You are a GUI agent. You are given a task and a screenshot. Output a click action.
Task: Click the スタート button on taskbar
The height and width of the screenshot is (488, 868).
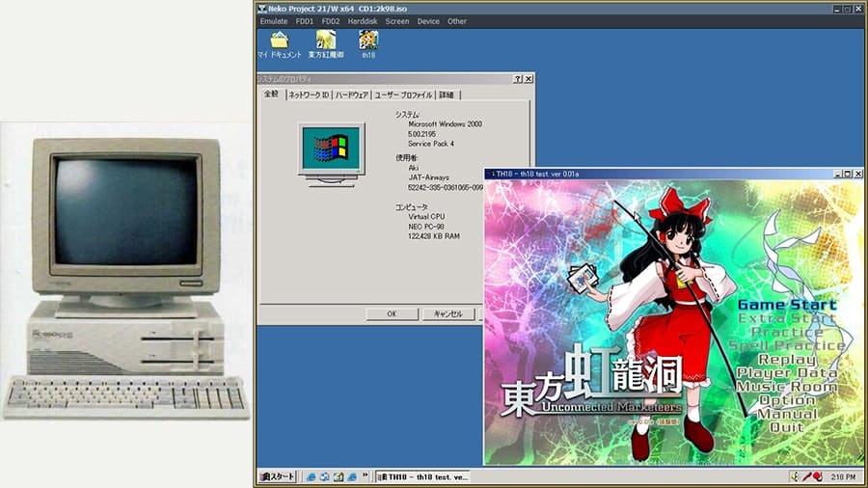click(277, 476)
